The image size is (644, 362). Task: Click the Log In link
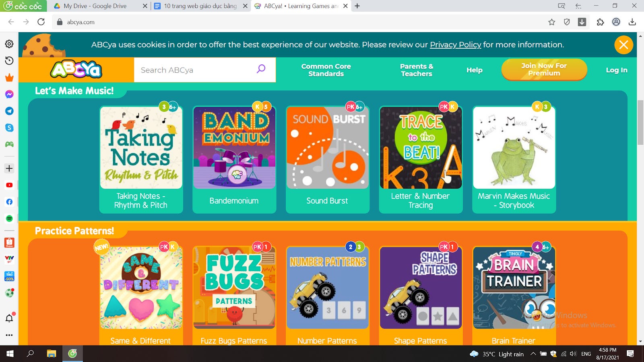click(616, 70)
